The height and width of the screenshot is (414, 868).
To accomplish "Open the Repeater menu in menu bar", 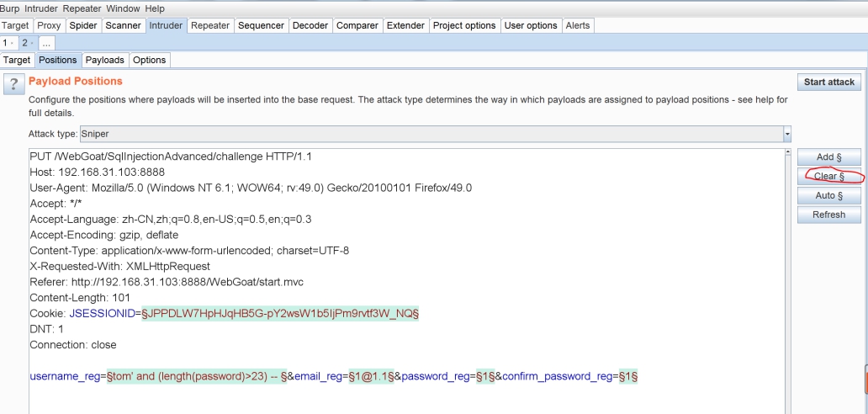I will pos(82,9).
